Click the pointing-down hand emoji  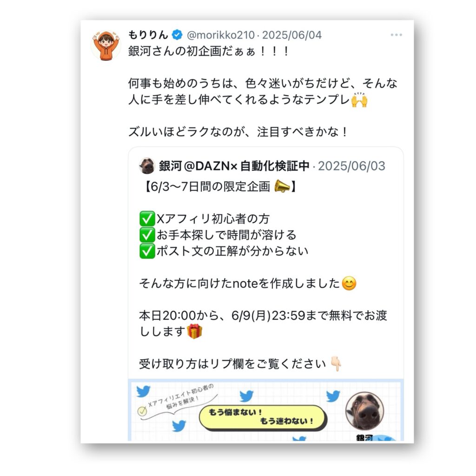[x=336, y=364]
